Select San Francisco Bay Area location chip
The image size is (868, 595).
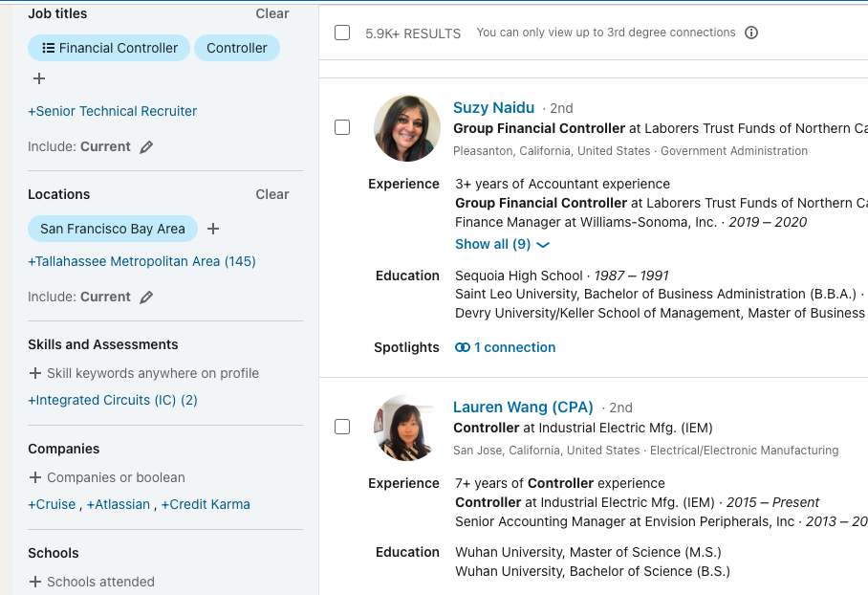113,229
